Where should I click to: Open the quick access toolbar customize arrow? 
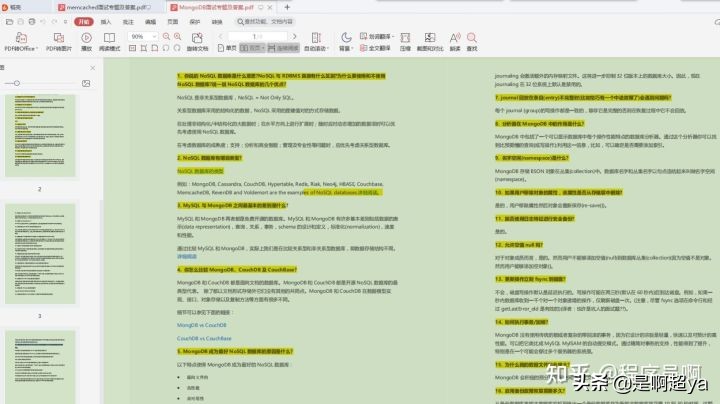click(65, 22)
